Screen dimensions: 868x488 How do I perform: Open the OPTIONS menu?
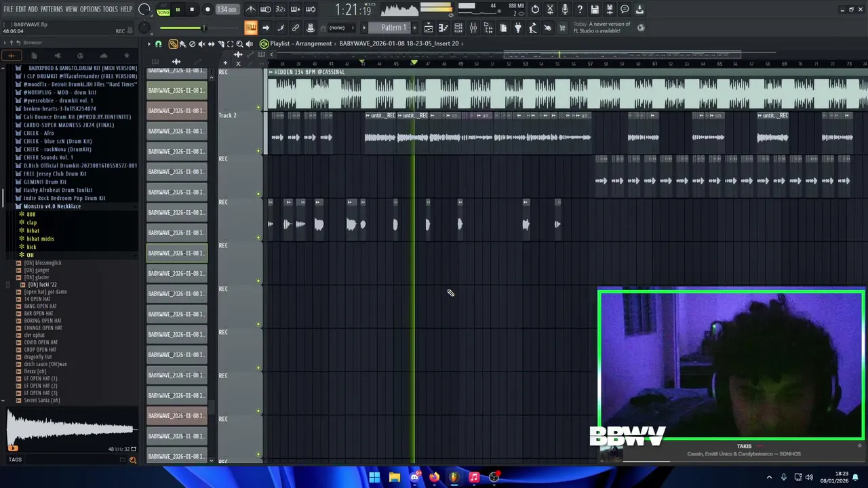pos(90,9)
